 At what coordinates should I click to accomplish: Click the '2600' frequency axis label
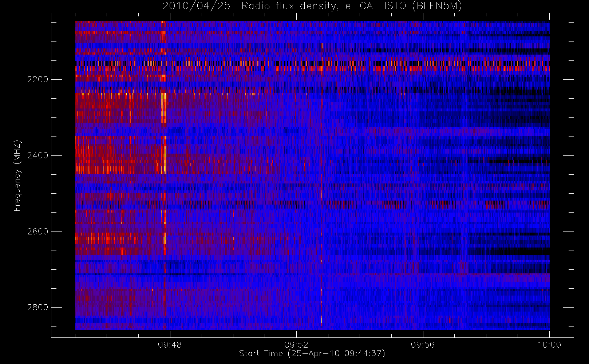(x=38, y=232)
